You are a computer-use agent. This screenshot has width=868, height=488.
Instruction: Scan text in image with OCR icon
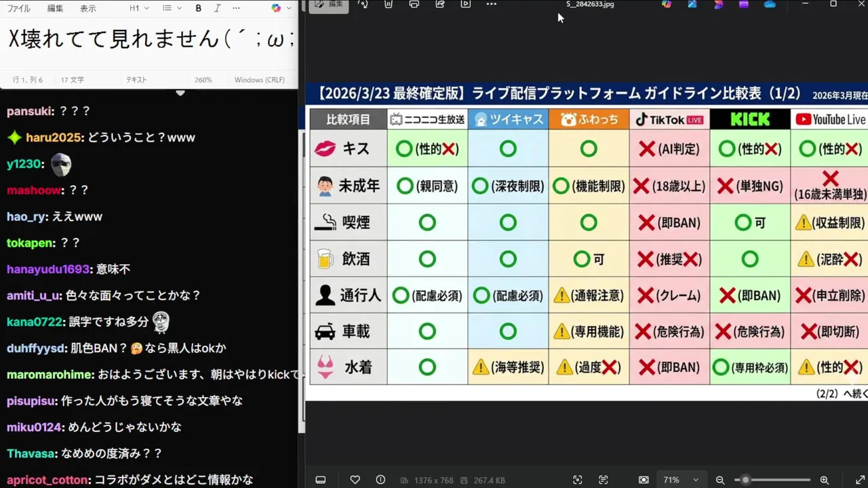(604, 480)
